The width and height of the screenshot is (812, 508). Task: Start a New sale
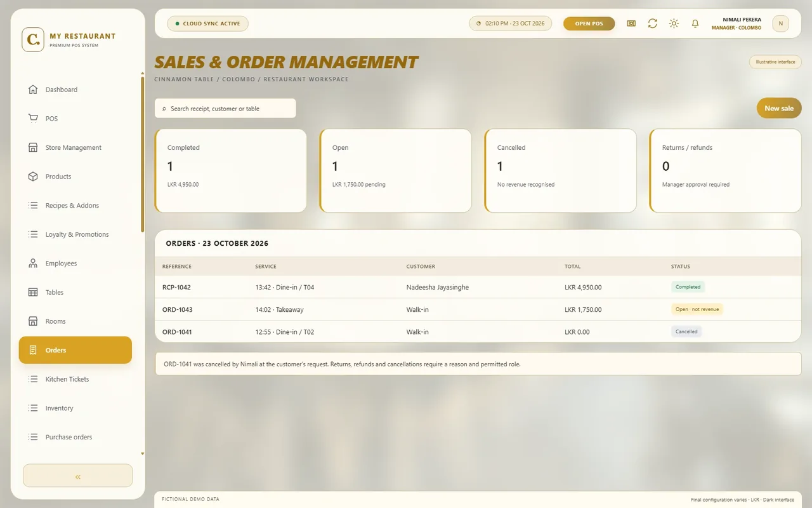pos(779,108)
